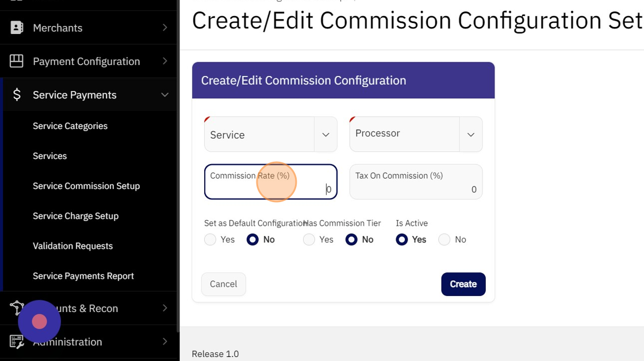Click the floating purple record button
644x361 pixels.
click(x=39, y=322)
